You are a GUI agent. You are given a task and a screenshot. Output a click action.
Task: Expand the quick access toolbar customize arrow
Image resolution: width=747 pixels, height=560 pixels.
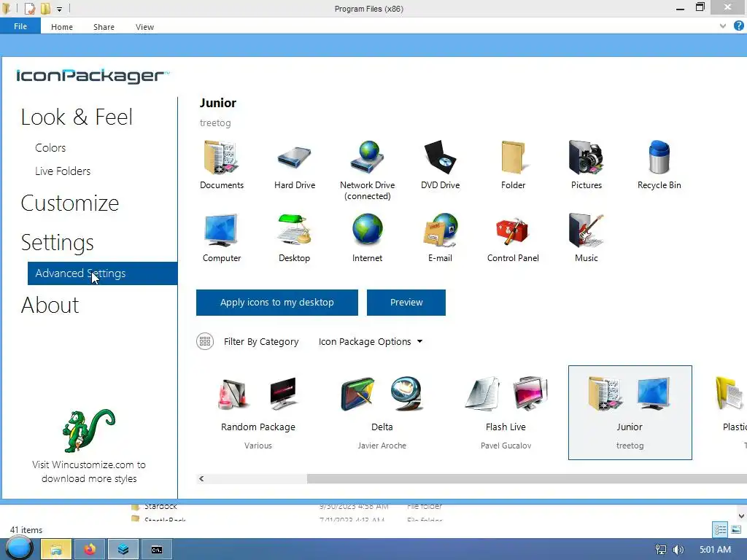[x=60, y=9]
